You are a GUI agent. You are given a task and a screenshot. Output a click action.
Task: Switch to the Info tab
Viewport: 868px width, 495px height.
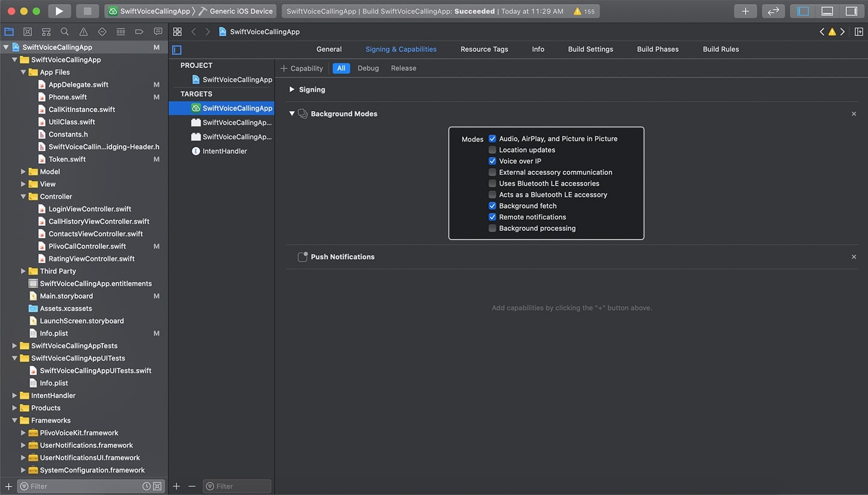[x=538, y=49]
